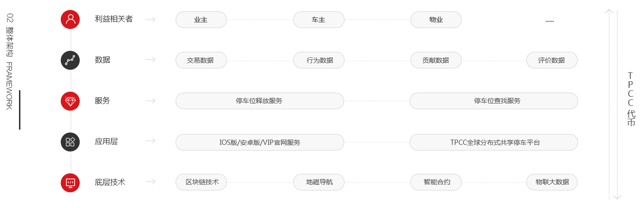Screen dimensions: 644x208
Task: Select the 区块链技术 pill
Action: (x=201, y=182)
